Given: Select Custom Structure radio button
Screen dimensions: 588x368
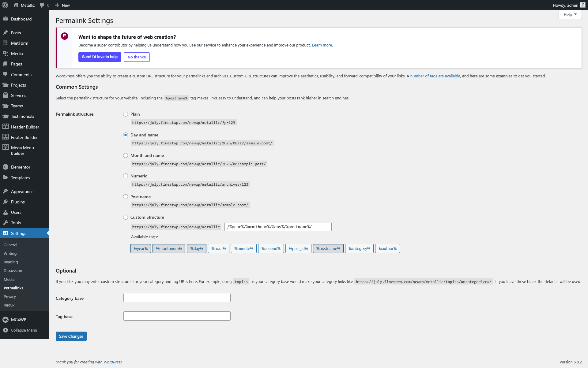Looking at the screenshot, I should (x=126, y=217).
